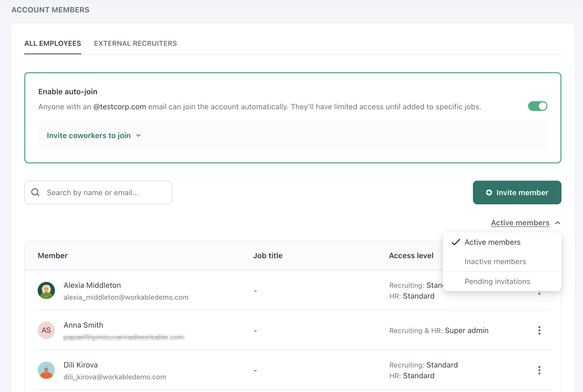Open the All Employees tab
583x392 pixels.
(x=53, y=43)
